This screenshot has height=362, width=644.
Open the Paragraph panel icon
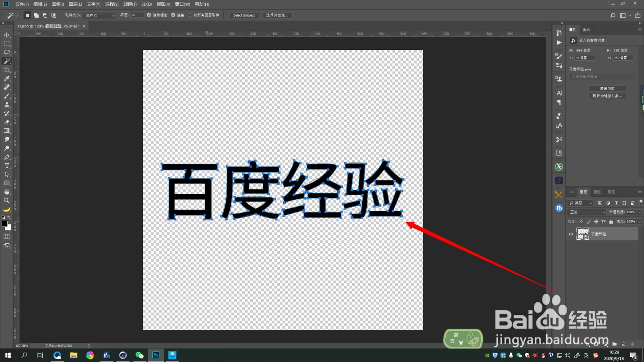point(559,103)
